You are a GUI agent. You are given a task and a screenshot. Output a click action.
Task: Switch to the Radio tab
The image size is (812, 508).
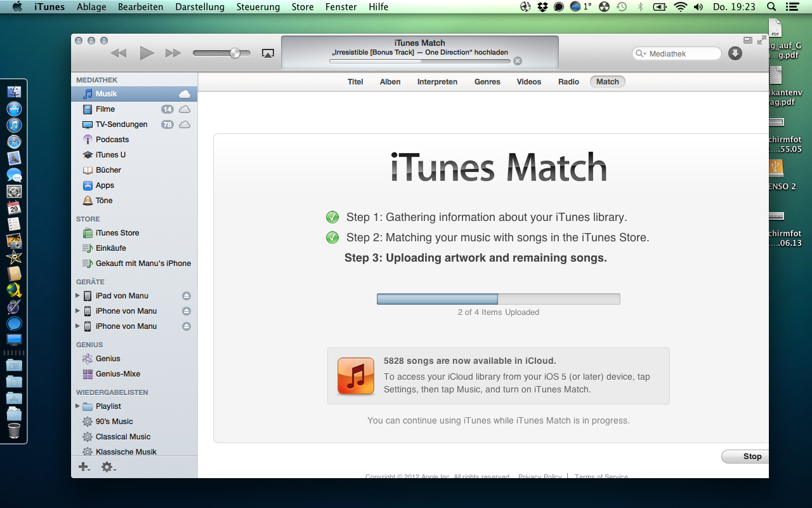pyautogui.click(x=568, y=82)
